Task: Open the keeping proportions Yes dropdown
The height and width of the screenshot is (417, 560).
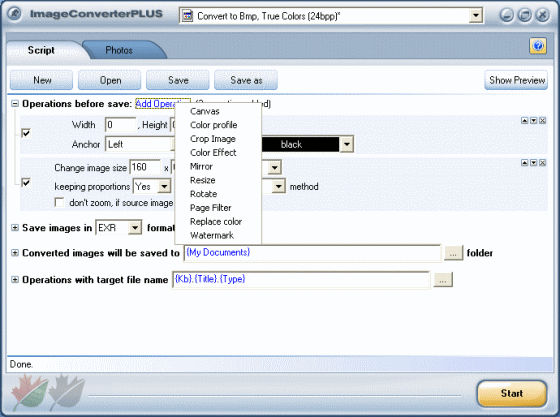Action: coord(164,186)
